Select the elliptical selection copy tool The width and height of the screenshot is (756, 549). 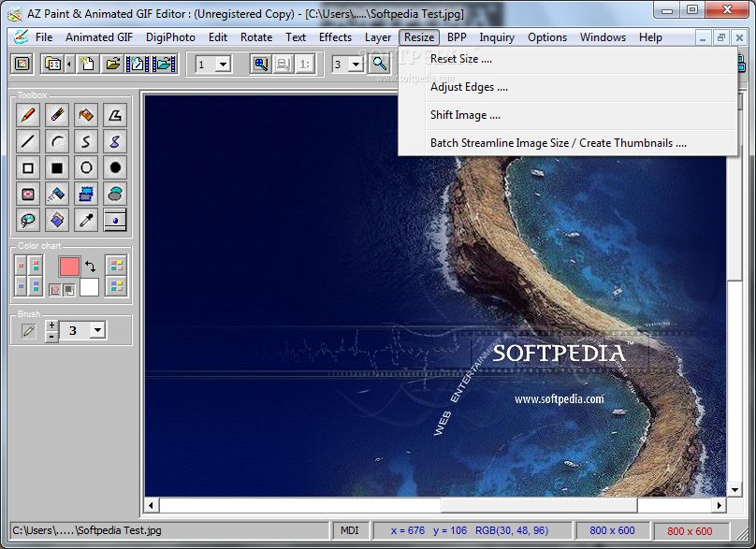click(115, 194)
